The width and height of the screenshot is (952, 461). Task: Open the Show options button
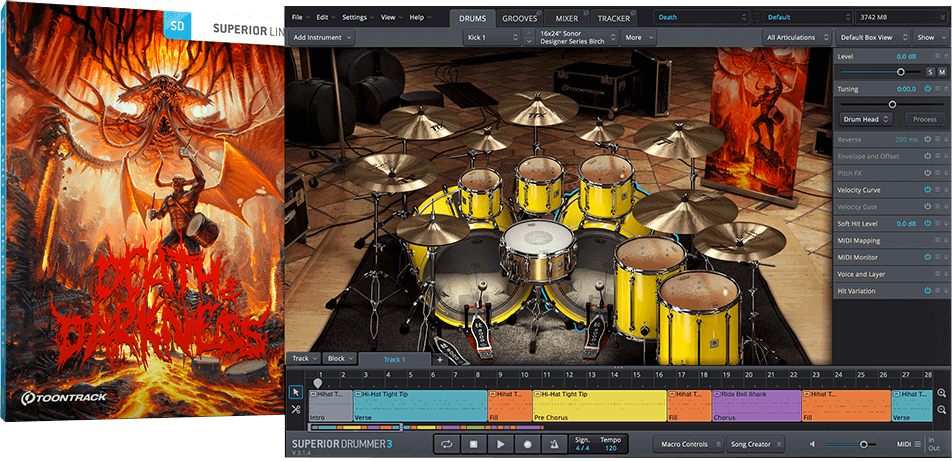pos(931,37)
